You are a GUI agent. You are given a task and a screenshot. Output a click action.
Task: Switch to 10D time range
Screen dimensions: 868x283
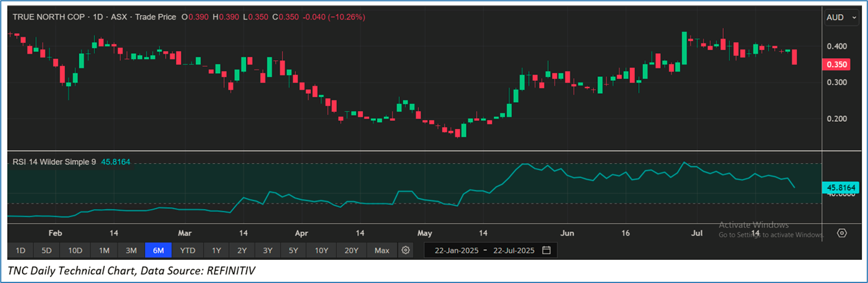(75, 250)
